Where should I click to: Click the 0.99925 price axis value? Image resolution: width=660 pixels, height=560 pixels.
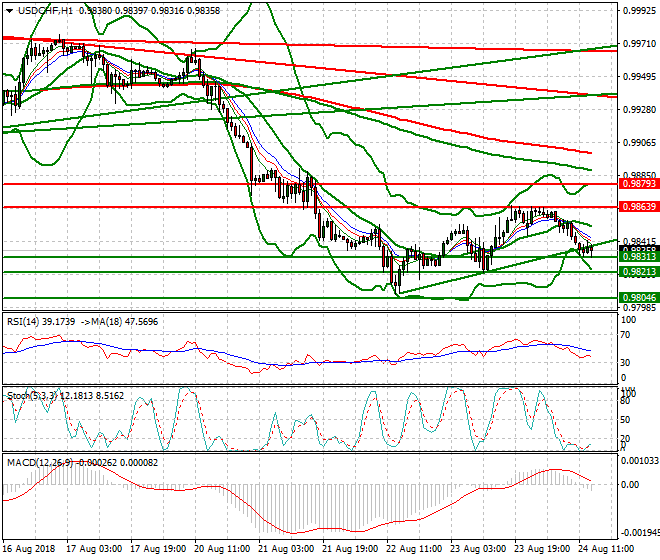click(x=639, y=11)
